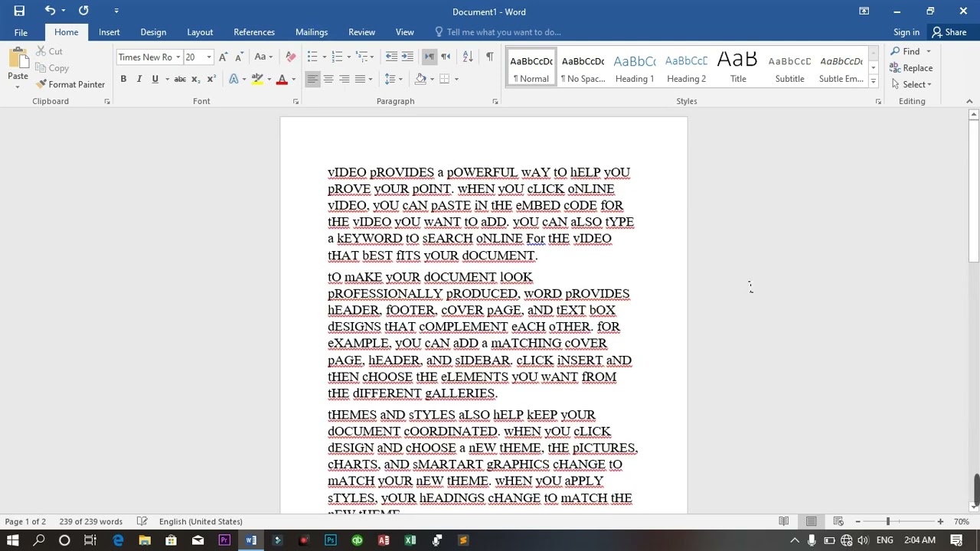Toggle Italic formatting
This screenshot has width=980, height=551.
pos(139,79)
